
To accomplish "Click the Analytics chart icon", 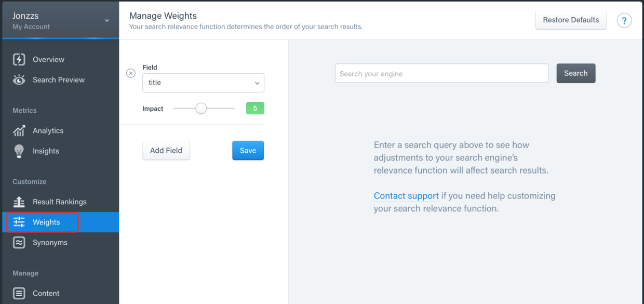I will pyautogui.click(x=19, y=131).
